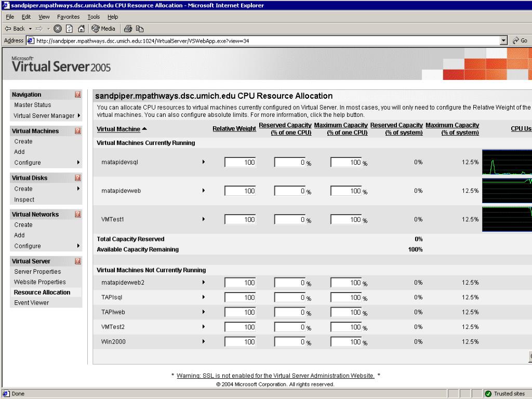Open the Help menu
This screenshot has height=399, width=532.
(113, 17)
